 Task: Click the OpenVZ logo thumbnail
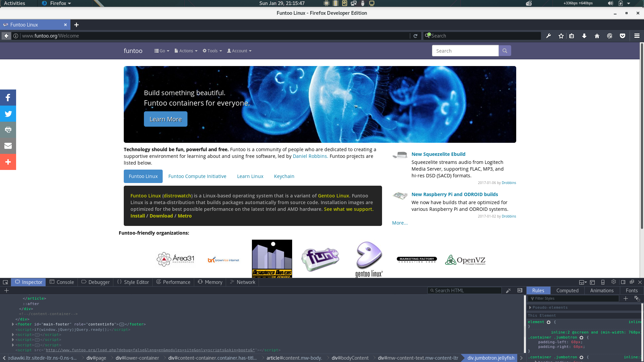click(x=465, y=260)
